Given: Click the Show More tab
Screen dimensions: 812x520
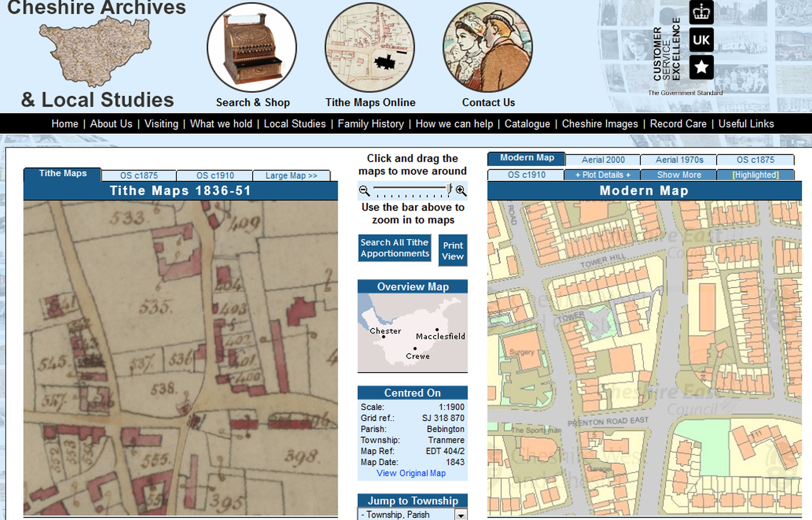Looking at the screenshot, I should [x=679, y=175].
